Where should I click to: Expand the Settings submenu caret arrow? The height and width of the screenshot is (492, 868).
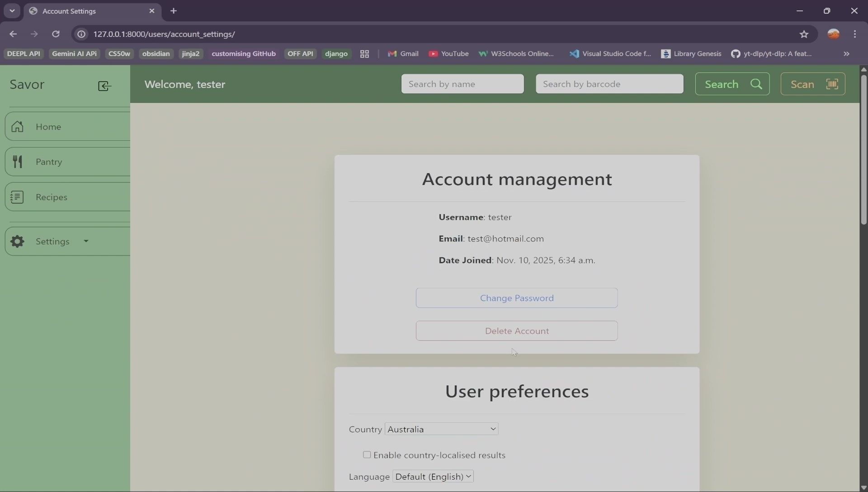click(86, 241)
